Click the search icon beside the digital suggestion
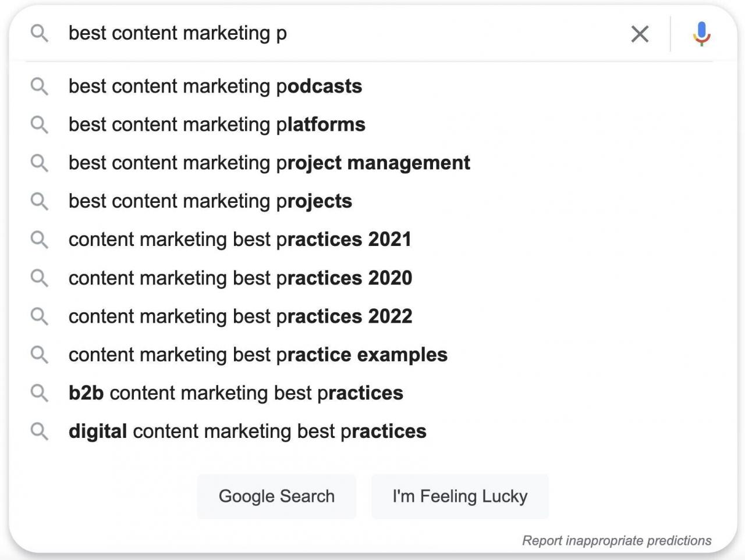 39,431
